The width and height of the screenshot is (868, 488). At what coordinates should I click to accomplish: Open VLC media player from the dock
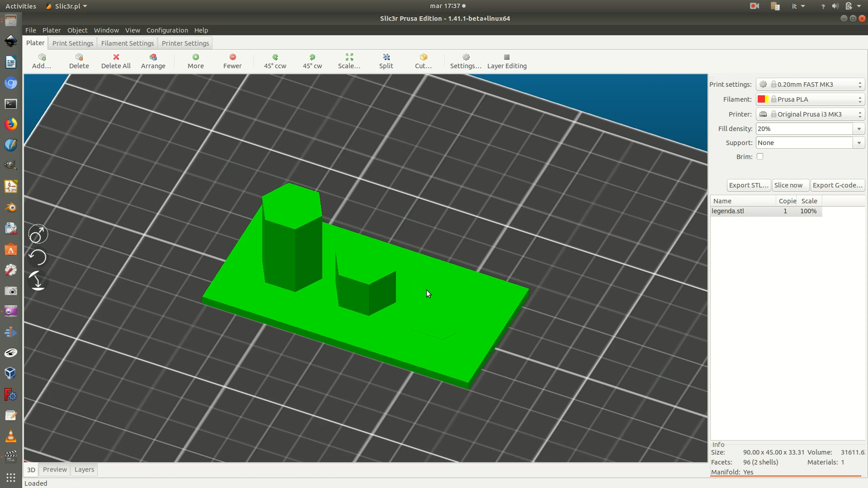pyautogui.click(x=11, y=436)
